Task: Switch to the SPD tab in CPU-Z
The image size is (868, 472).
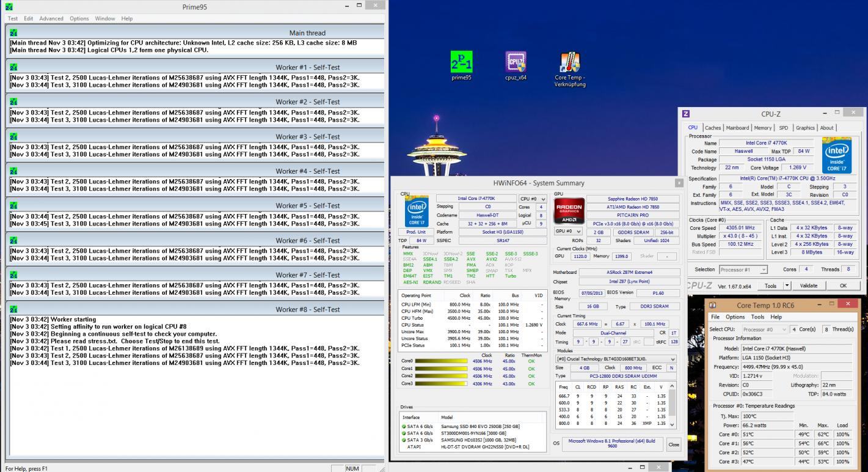Action: (x=783, y=128)
